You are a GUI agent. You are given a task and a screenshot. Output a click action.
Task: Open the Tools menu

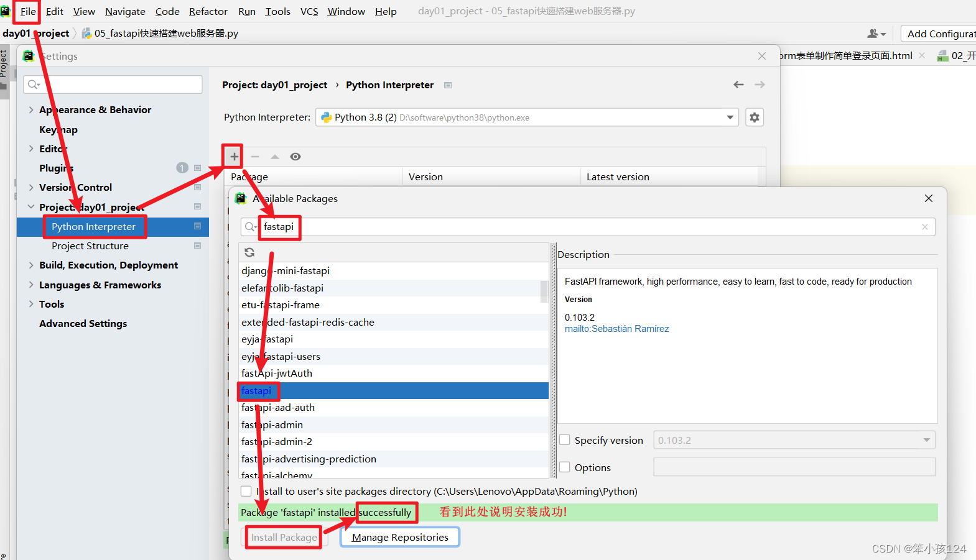tap(277, 11)
